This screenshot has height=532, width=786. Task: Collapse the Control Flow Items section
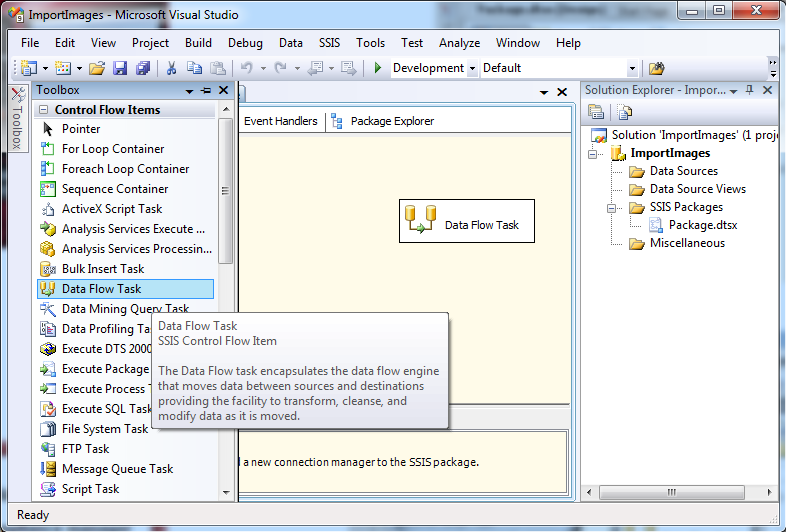click(44, 109)
